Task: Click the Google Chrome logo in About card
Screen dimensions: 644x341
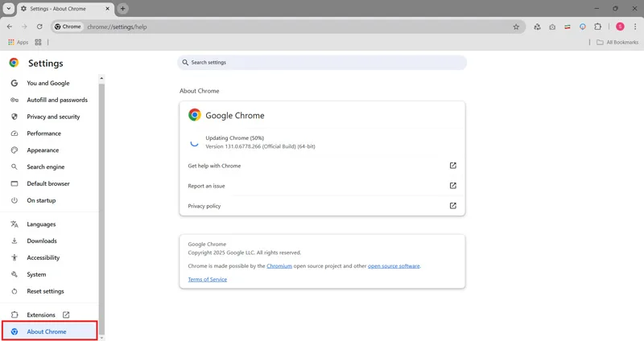Action: coord(195,115)
